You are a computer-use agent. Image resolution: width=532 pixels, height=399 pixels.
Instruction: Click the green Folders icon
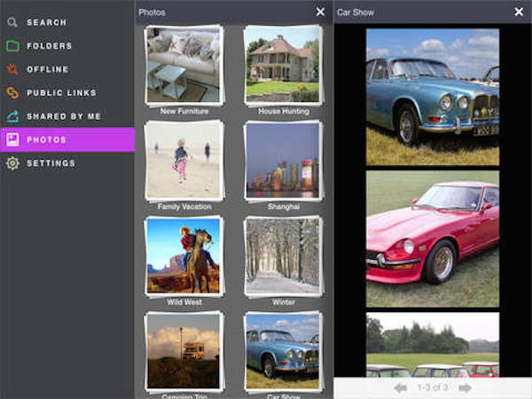coord(12,46)
